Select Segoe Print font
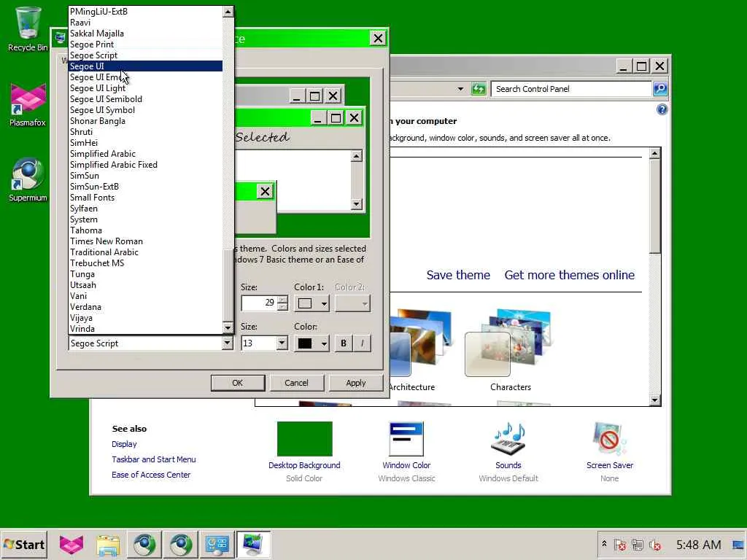 click(145, 44)
